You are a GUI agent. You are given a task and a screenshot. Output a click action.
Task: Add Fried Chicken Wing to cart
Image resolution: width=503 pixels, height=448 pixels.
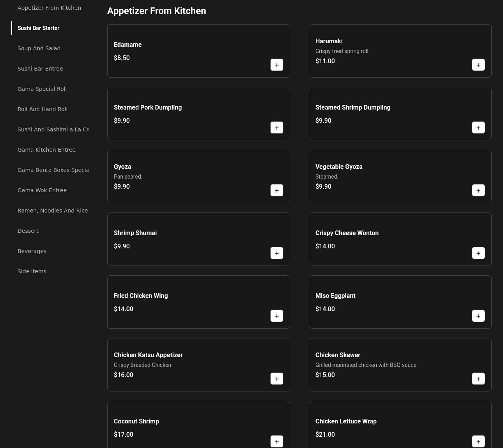276,316
